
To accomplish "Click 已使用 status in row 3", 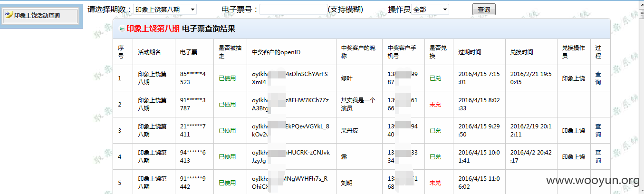I will 227,130.
